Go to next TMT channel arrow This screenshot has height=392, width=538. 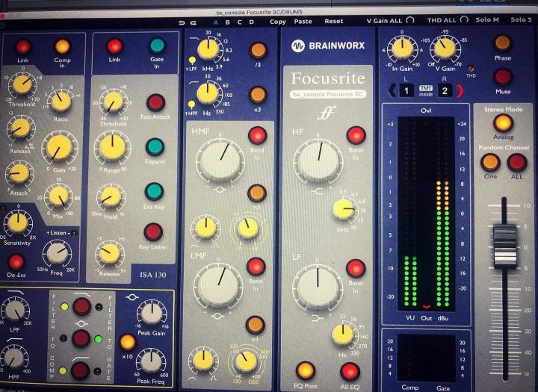460,90
